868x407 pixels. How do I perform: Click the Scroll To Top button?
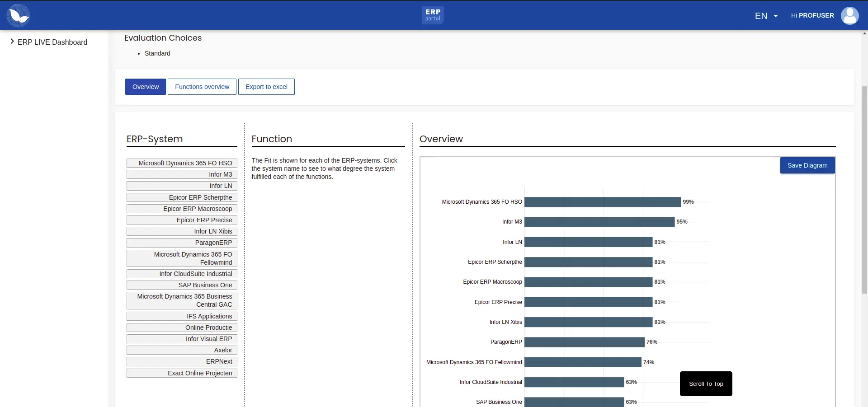(706, 384)
